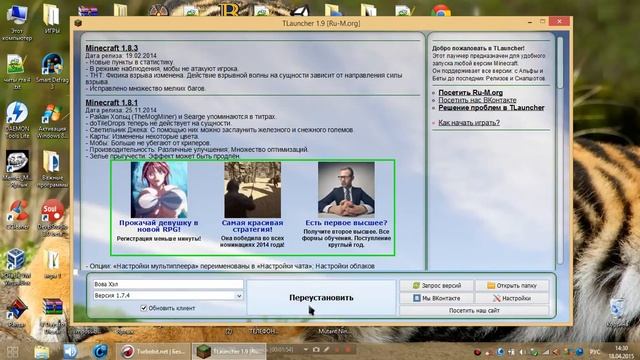Click the pencil icon in recorder bar
This screenshot has width=640, height=360.
tap(327, 350)
